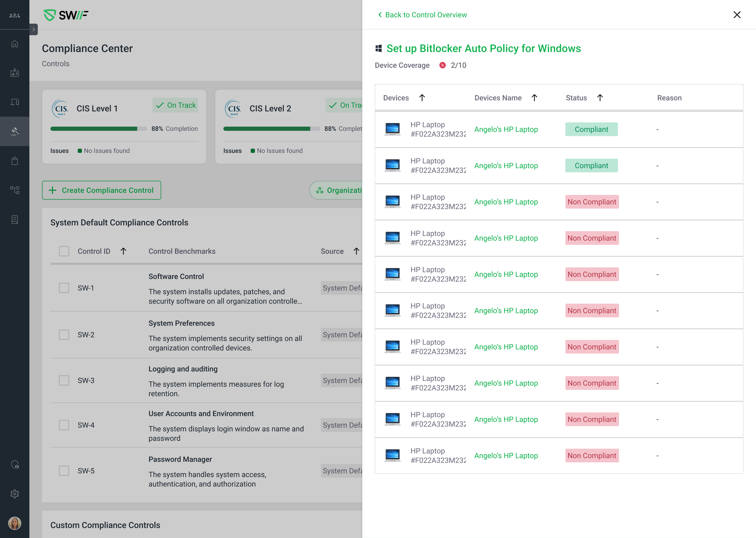Go to Home via sidebar house icon
Image resolution: width=756 pixels, height=538 pixels.
point(14,44)
